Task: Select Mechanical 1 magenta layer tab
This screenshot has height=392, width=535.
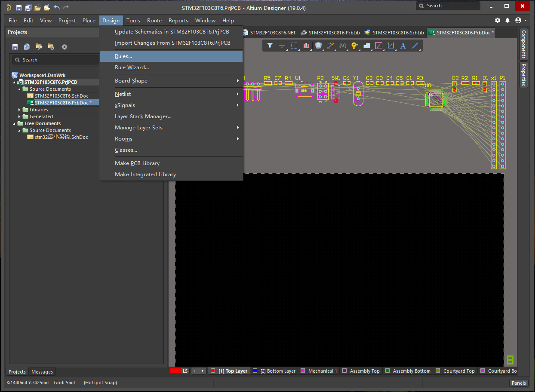Action: pos(319,371)
